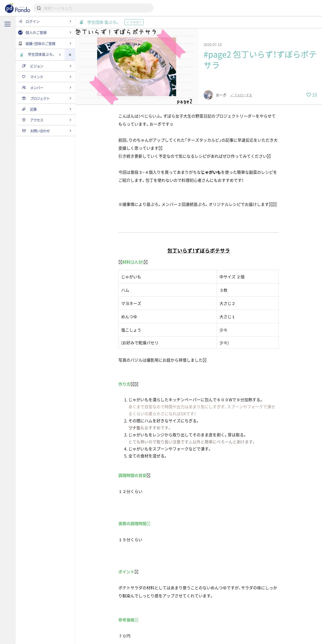Select the 調理時間の目安 heading
The image size is (322, 644).
click(x=134, y=475)
